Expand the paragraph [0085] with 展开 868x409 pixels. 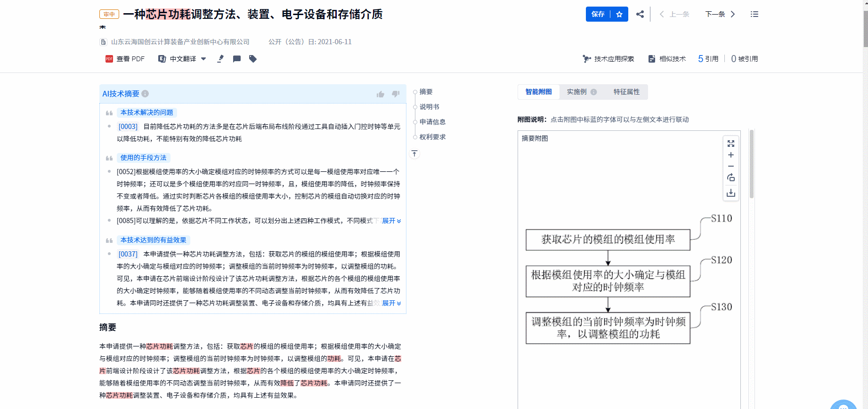(391, 221)
